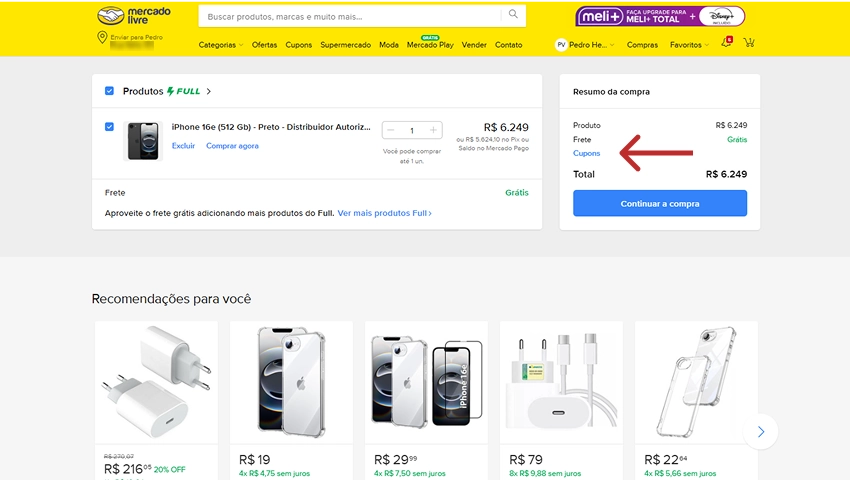Click the 20% OFF label
Viewport: 850px width, 480px height.
coord(170,470)
